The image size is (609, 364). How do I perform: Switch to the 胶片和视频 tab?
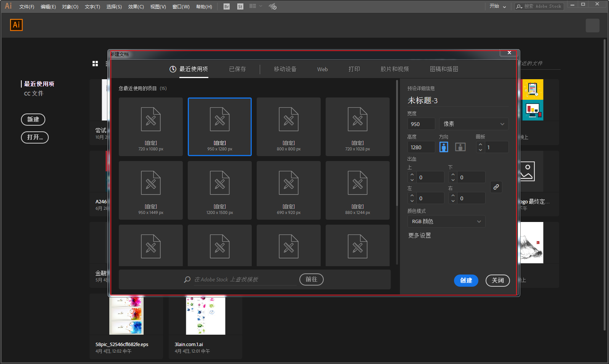395,69
